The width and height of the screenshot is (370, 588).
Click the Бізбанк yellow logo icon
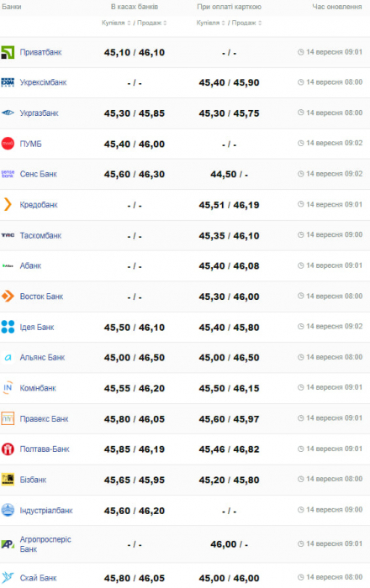click(8, 480)
